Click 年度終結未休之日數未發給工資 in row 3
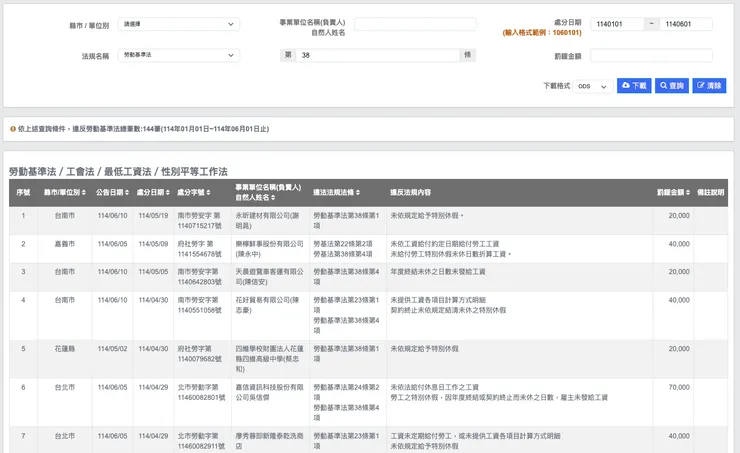 tap(437, 272)
